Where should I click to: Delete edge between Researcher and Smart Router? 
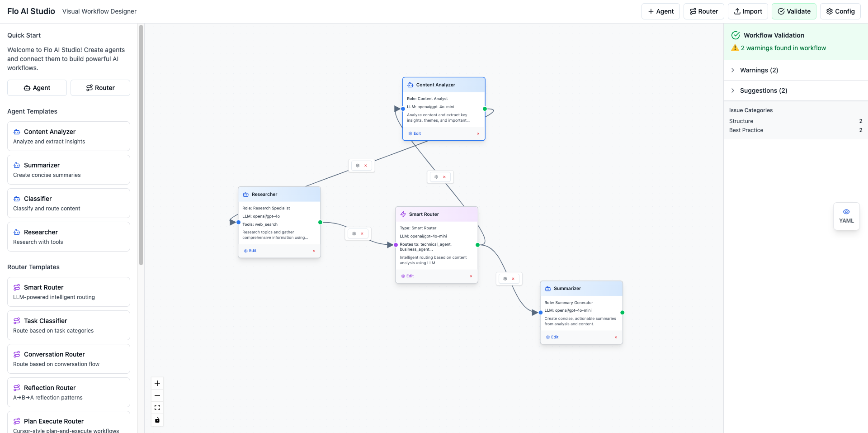(x=362, y=234)
